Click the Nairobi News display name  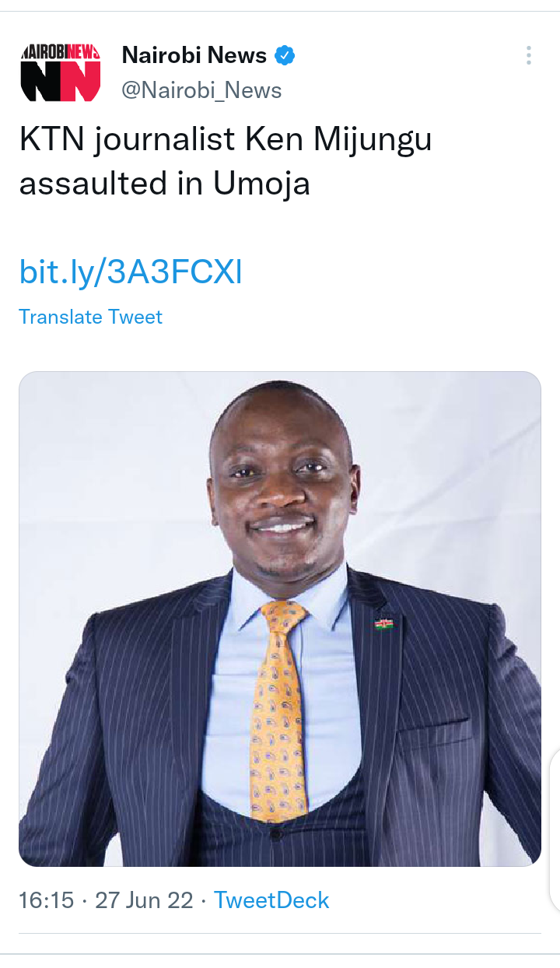(194, 55)
